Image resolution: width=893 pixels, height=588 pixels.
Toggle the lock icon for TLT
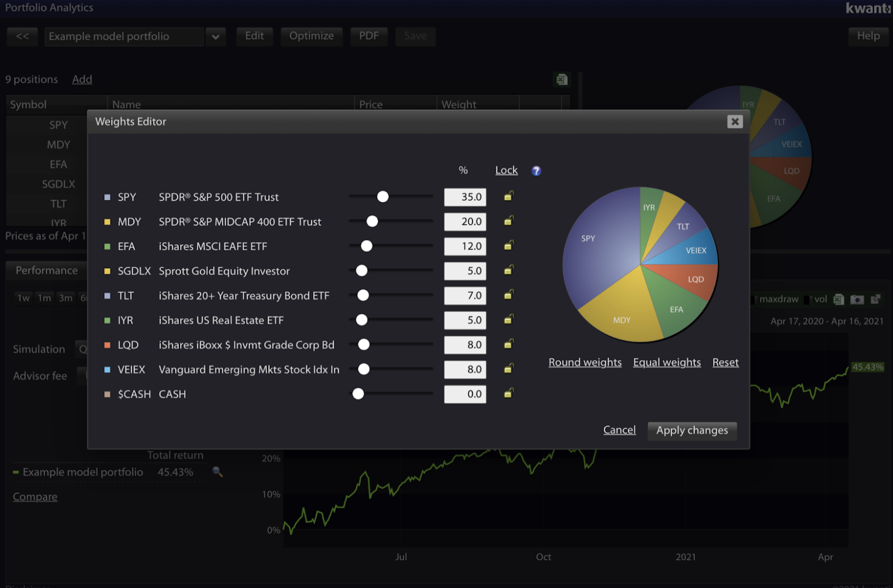pyautogui.click(x=509, y=295)
